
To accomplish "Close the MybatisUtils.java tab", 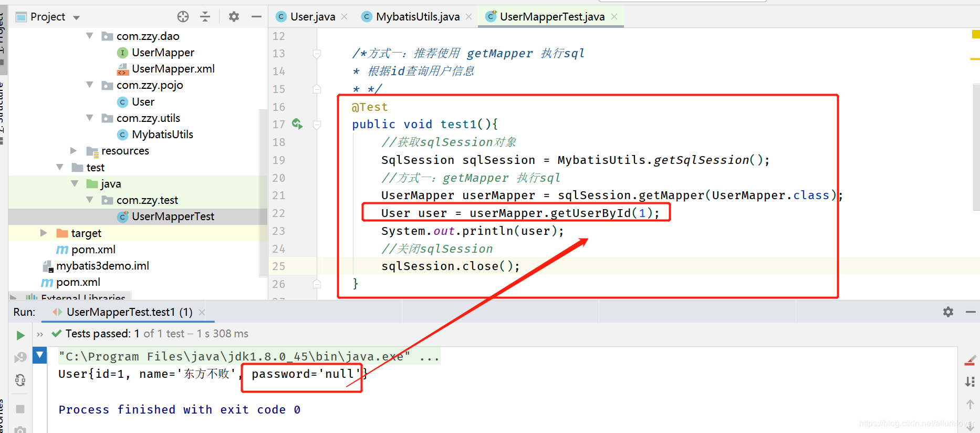I will (469, 17).
